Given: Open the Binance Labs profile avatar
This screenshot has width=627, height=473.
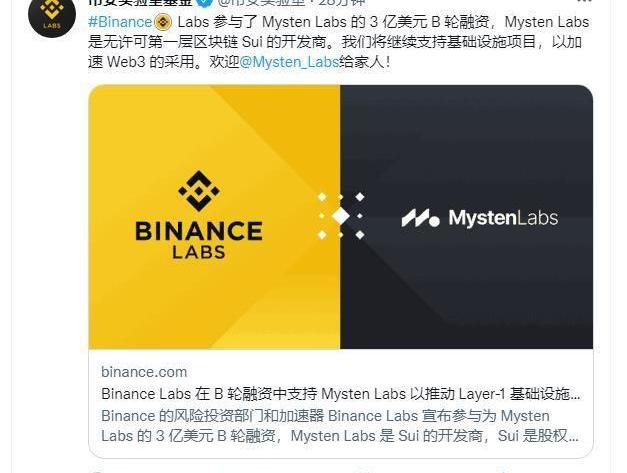Looking at the screenshot, I should 52,14.
